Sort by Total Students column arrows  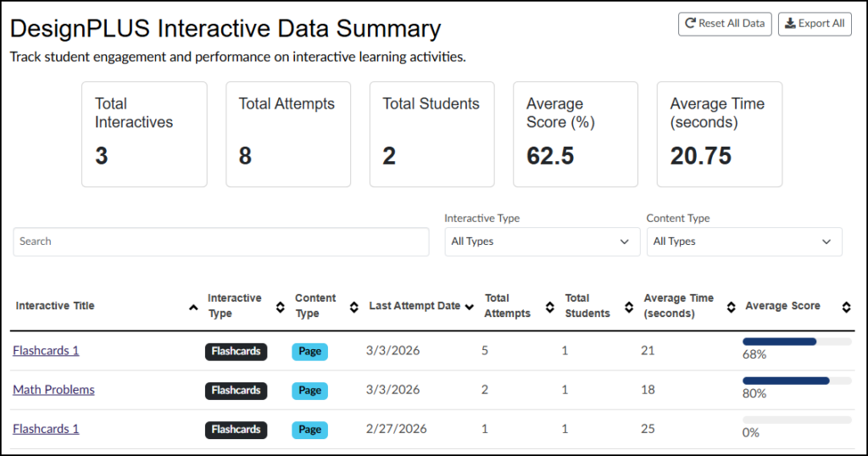click(629, 307)
